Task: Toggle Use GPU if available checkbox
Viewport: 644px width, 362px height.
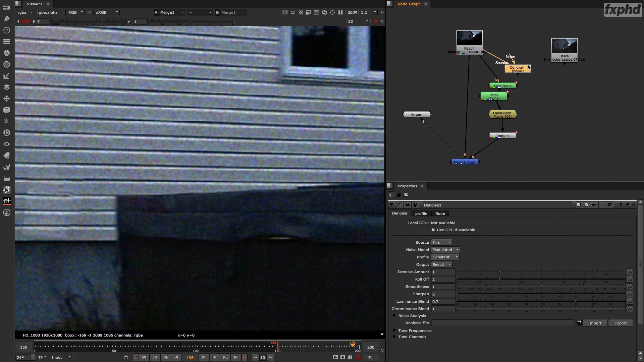Action: click(433, 230)
